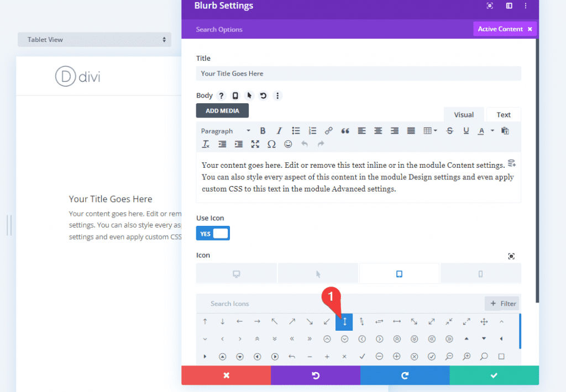The width and height of the screenshot is (566, 392).
Task: Select checkmark icon in picker
Action: point(362,357)
